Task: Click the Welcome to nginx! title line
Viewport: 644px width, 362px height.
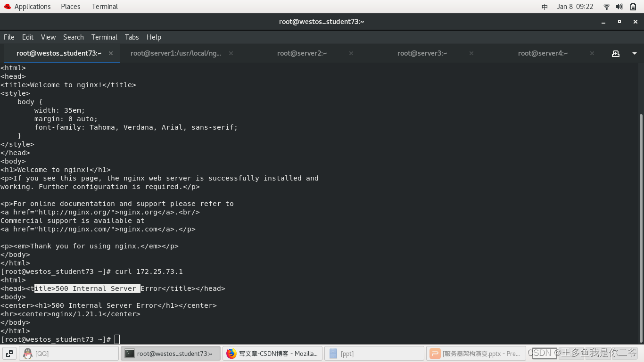Action: (x=68, y=85)
